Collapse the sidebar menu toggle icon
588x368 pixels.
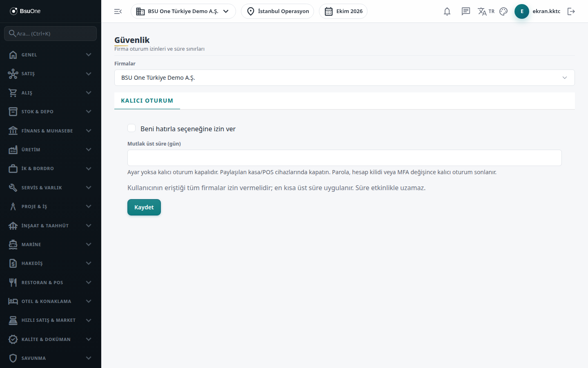(x=118, y=11)
